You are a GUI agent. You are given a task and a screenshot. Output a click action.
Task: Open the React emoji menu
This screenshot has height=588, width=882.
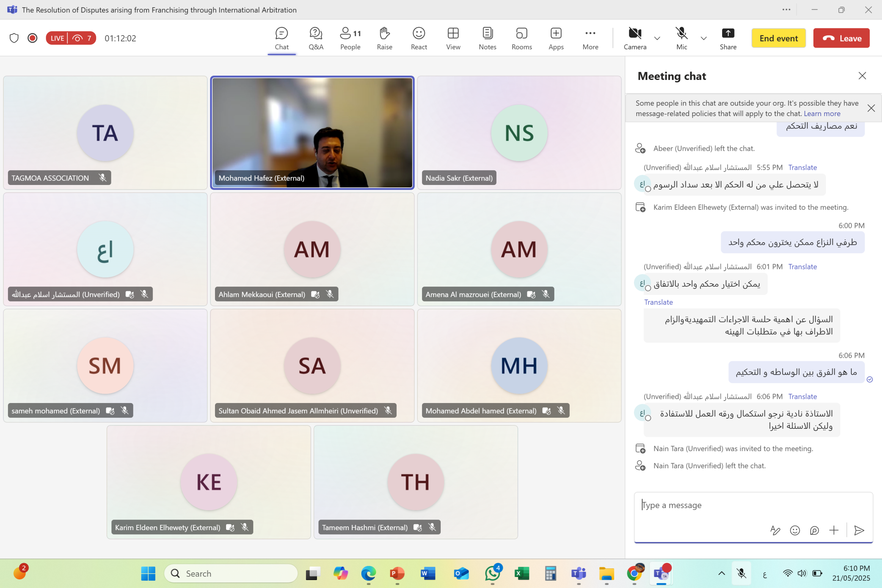coord(419,38)
